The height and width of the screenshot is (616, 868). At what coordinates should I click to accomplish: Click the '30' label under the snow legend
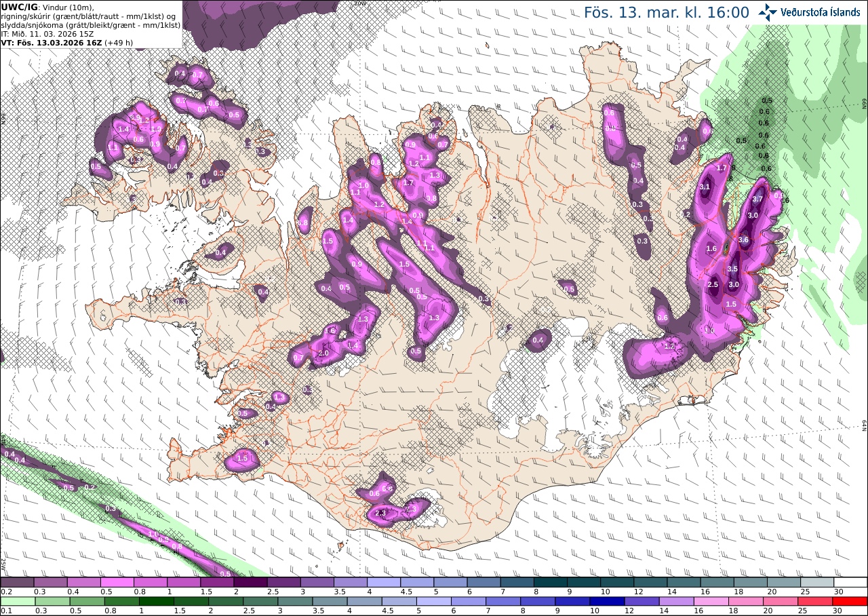tap(839, 592)
